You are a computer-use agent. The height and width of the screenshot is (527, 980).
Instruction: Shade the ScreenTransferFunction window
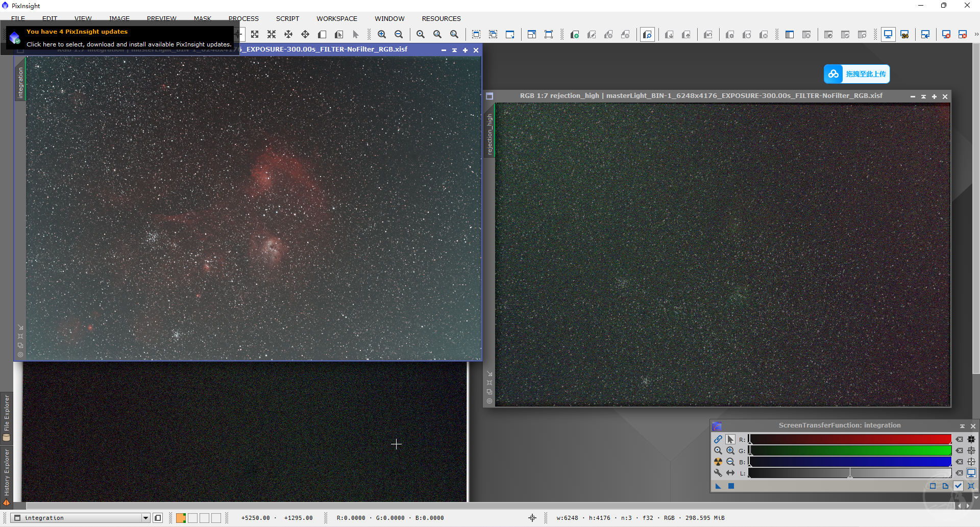point(962,426)
